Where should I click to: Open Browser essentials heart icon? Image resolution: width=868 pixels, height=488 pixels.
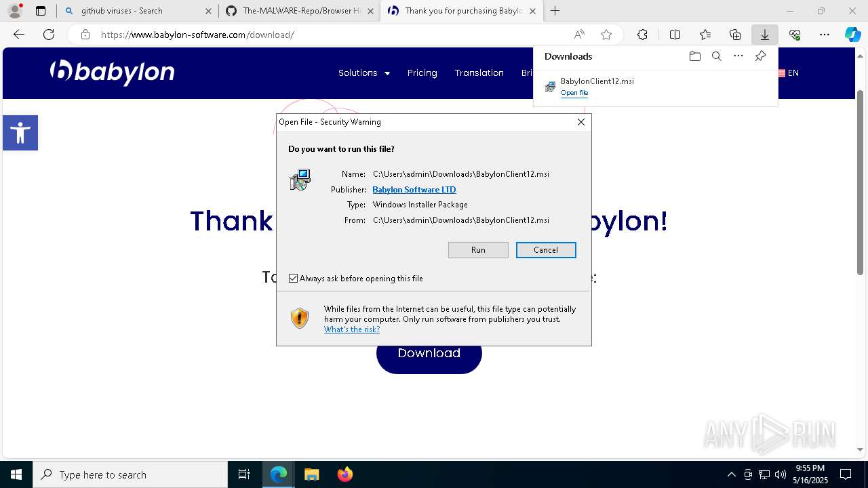point(795,35)
